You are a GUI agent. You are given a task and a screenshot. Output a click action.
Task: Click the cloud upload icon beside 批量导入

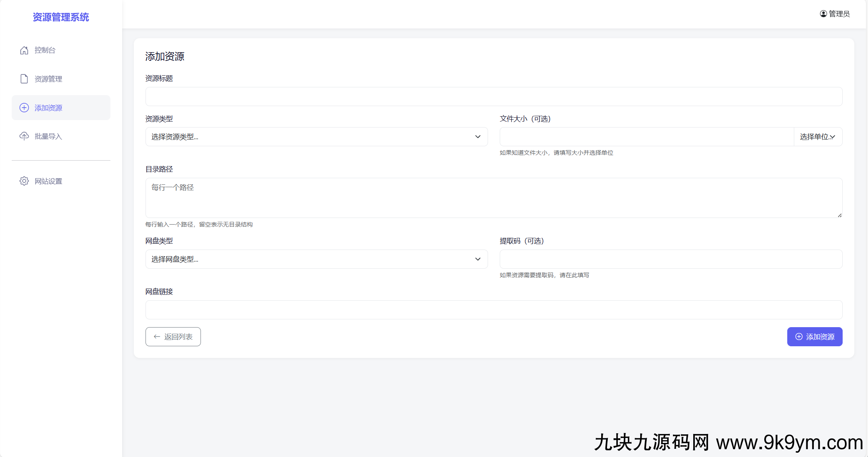point(24,136)
